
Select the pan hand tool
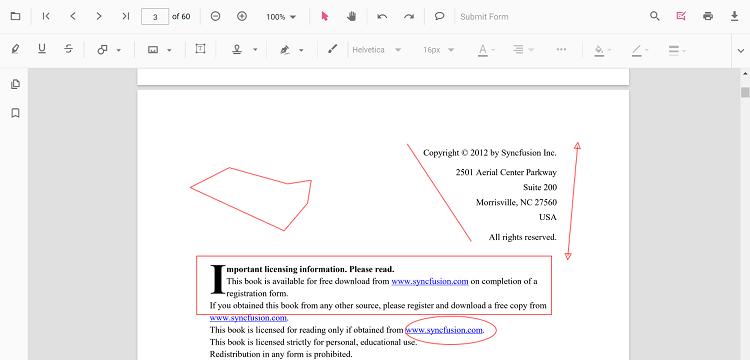(352, 16)
